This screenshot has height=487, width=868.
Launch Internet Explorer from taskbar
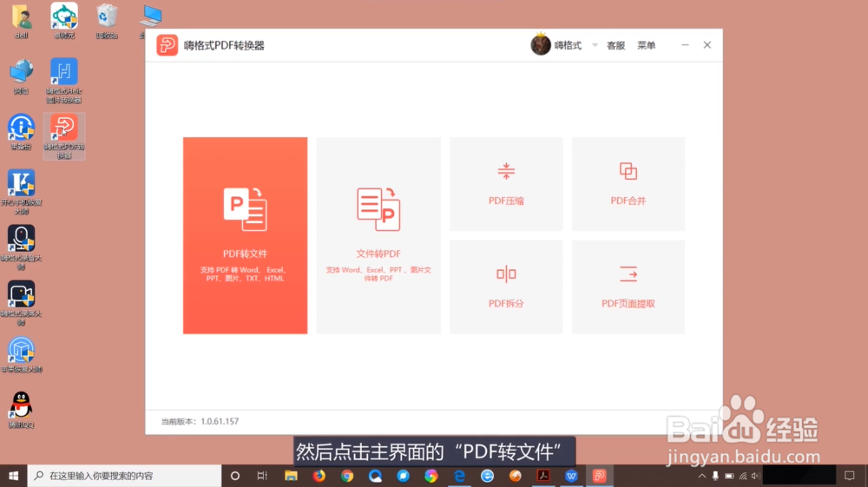pos(487,476)
